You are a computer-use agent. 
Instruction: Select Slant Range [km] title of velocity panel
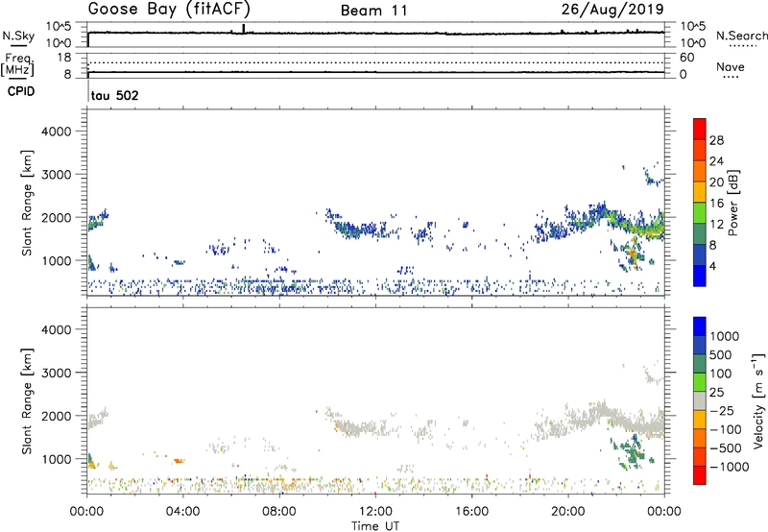click(27, 400)
